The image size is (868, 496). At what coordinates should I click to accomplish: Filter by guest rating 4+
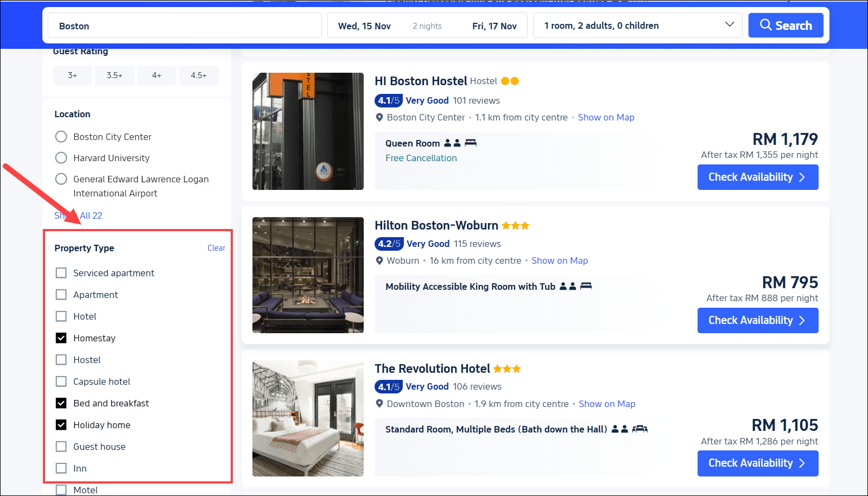(157, 75)
